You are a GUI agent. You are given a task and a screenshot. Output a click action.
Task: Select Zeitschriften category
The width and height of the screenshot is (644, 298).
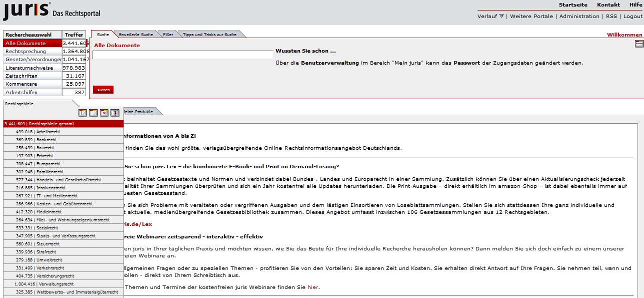pyautogui.click(x=32, y=76)
